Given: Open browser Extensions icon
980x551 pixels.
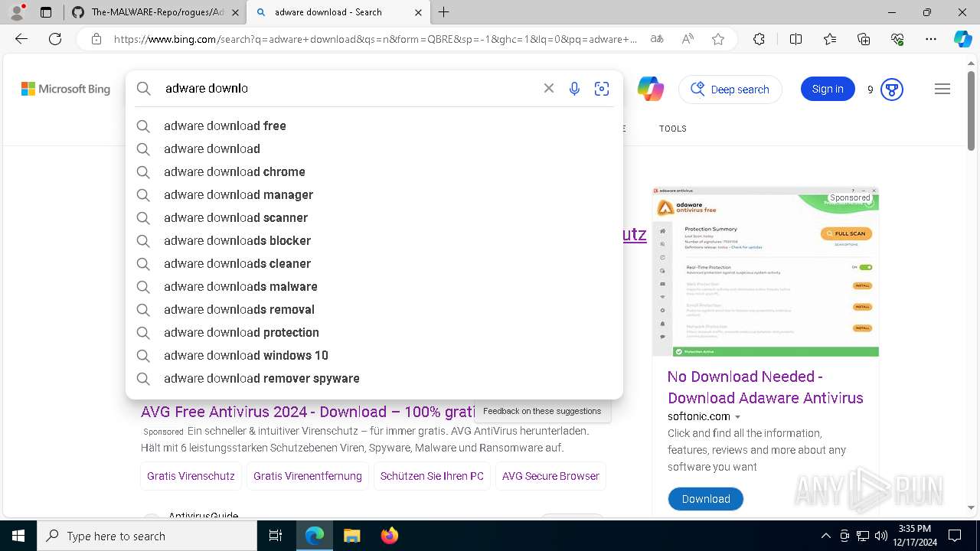Looking at the screenshot, I should 759,39.
